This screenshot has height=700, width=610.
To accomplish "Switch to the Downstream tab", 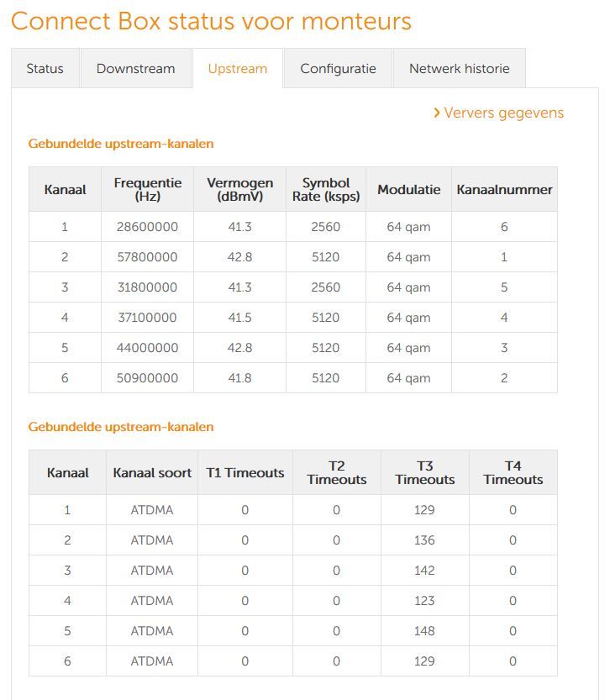I will (135, 68).
